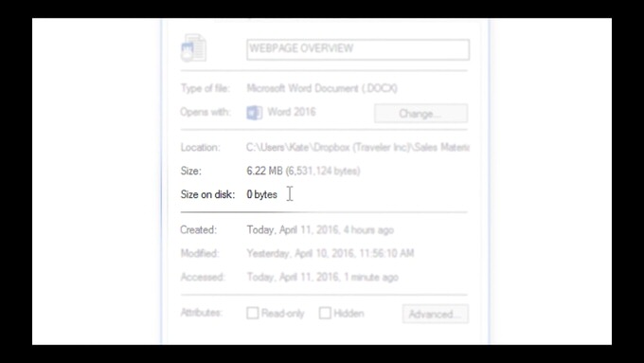Click the Modified date value

(331, 253)
